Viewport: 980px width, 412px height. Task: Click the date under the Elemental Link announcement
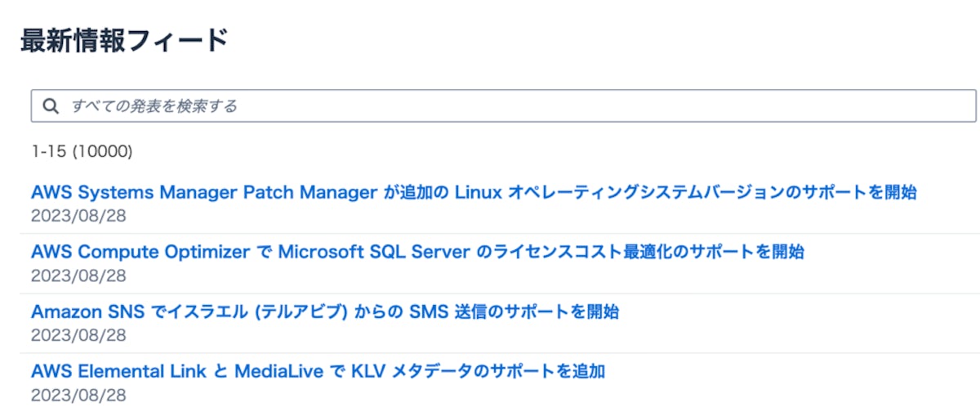pos(78,395)
